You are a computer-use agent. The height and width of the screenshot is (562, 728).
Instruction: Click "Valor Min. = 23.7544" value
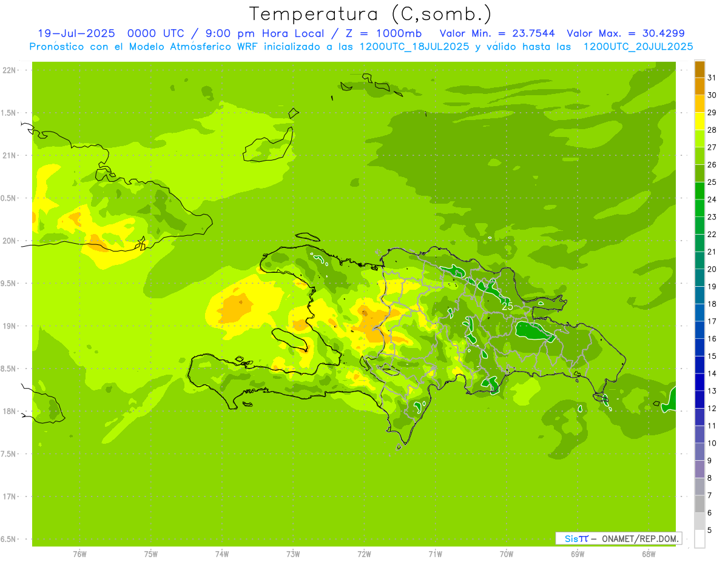497,33
